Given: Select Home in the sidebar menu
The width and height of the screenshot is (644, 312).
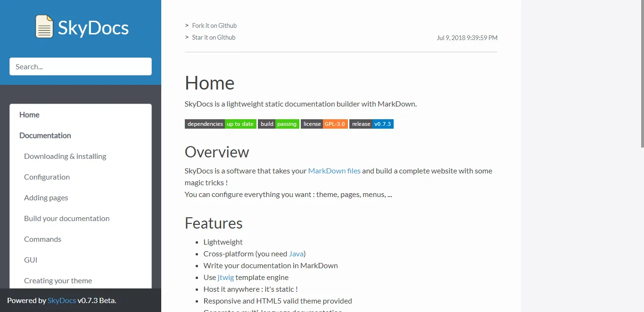Looking at the screenshot, I should (29, 115).
